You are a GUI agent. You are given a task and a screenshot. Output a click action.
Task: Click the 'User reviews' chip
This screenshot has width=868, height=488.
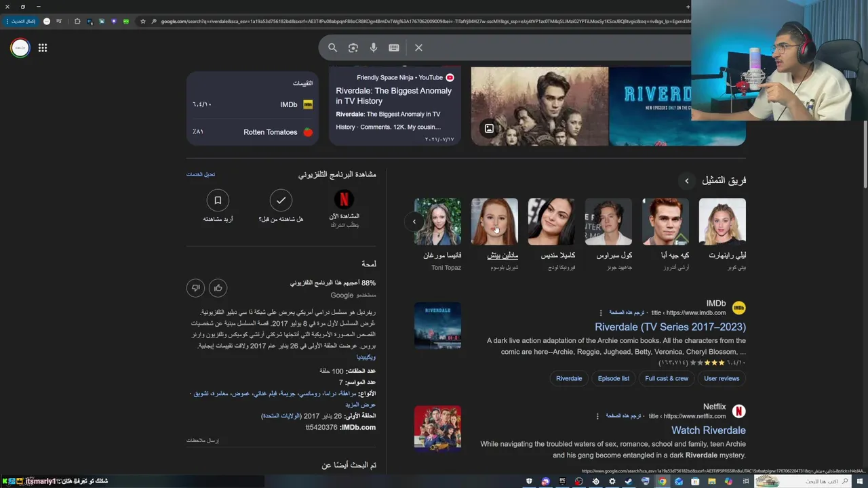722,378
